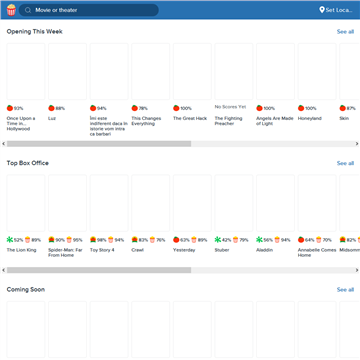The width and height of the screenshot is (360, 360).
Task: Click green splat icon for The Lion King
Action: click(x=10, y=240)
